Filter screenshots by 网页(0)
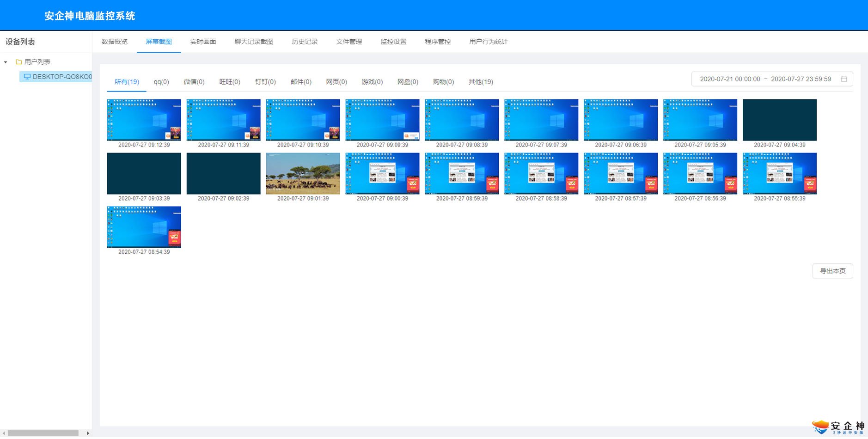 (336, 82)
